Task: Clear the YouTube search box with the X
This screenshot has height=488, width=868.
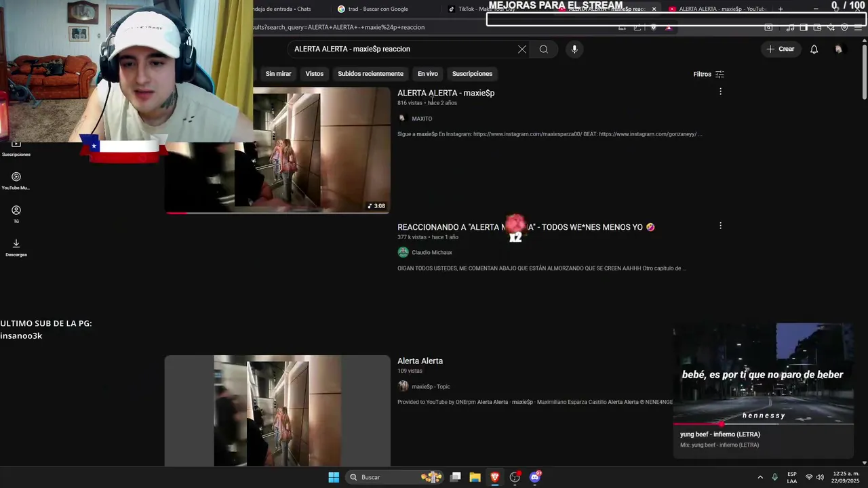Action: pyautogui.click(x=522, y=49)
